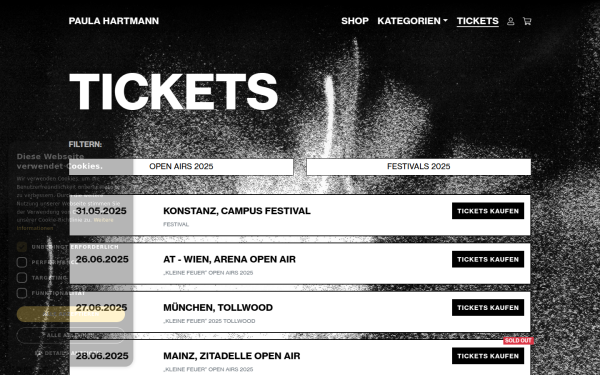Image resolution: width=600 pixels, height=375 pixels.
Task: Click the Sold Out badge
Action: coord(518,341)
